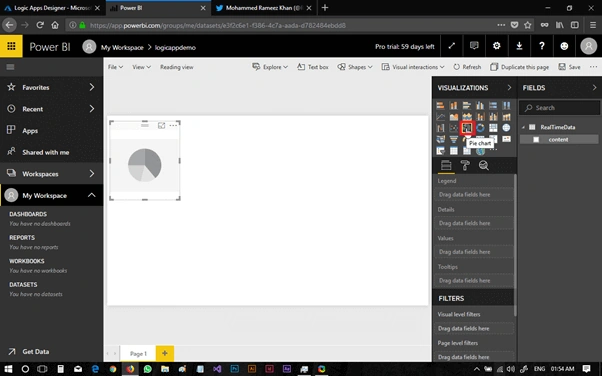
Task: Open the notifications icon in header
Action: click(474, 46)
